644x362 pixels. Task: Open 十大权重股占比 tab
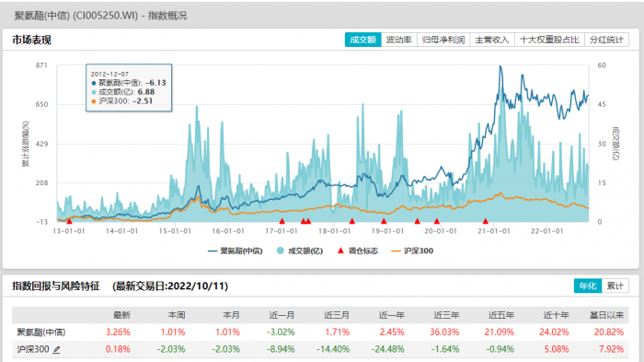[549, 40]
